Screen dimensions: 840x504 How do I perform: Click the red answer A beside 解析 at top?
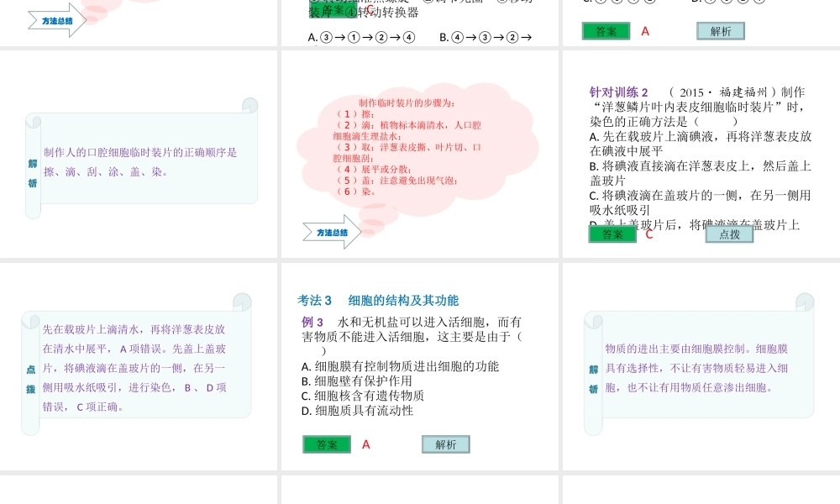pyautogui.click(x=645, y=32)
